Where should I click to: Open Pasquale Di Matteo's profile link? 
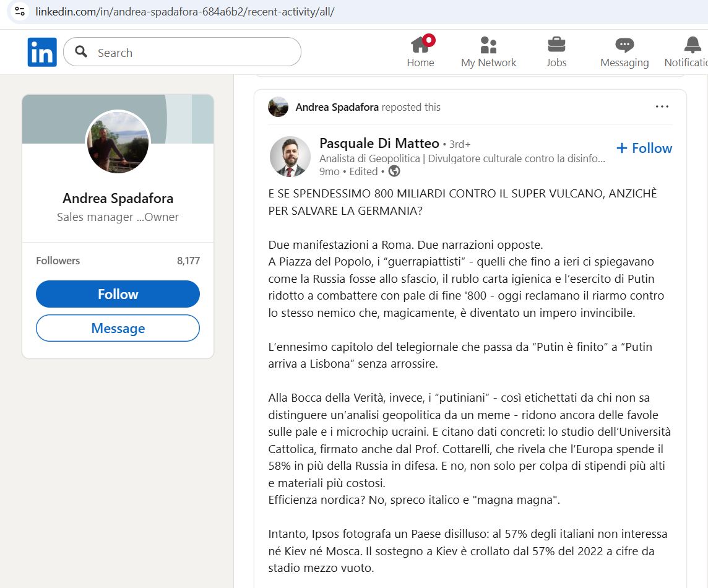380,142
